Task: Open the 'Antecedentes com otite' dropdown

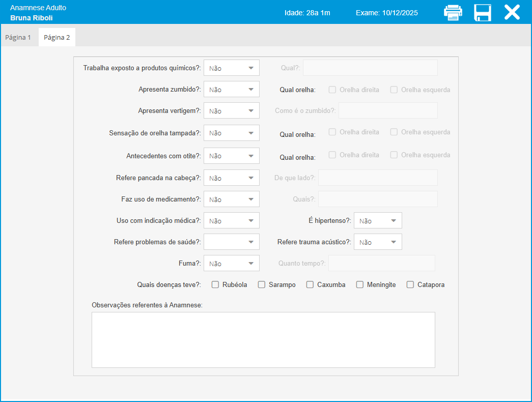Action: coord(232,156)
